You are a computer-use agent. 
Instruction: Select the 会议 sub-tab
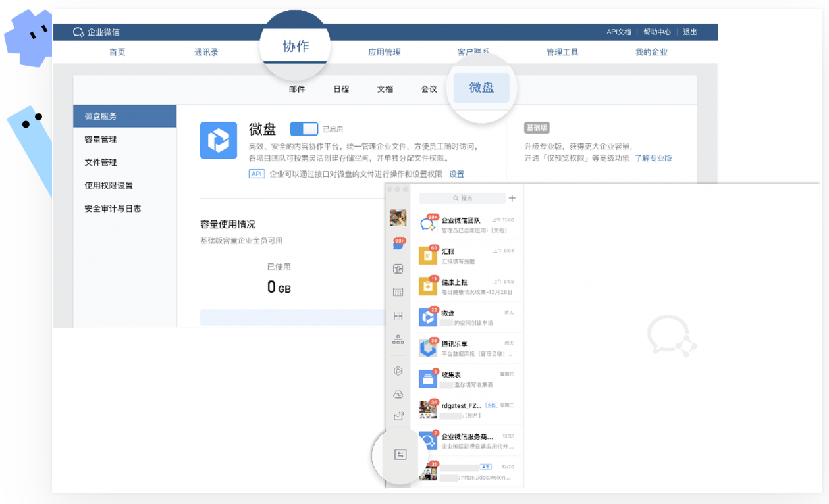coord(429,89)
